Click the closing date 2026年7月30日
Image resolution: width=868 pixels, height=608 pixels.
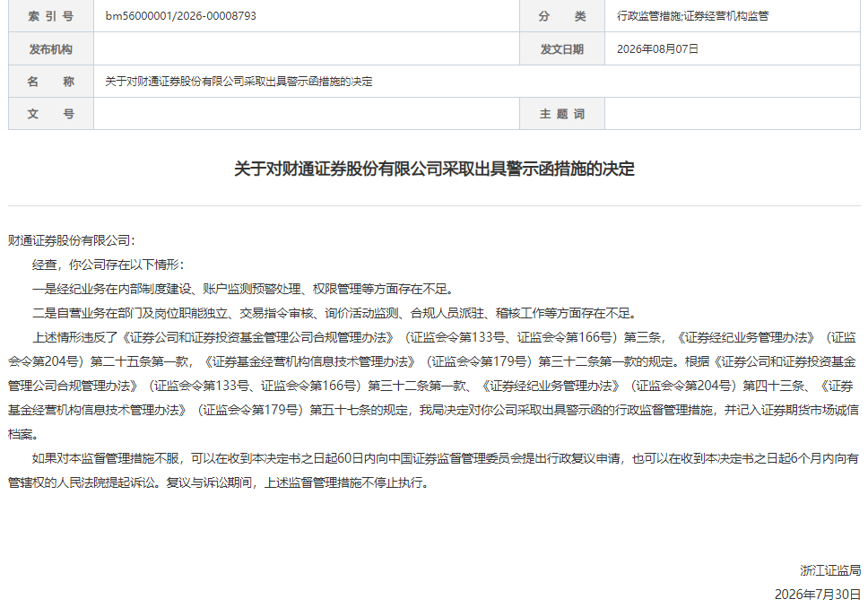click(818, 595)
